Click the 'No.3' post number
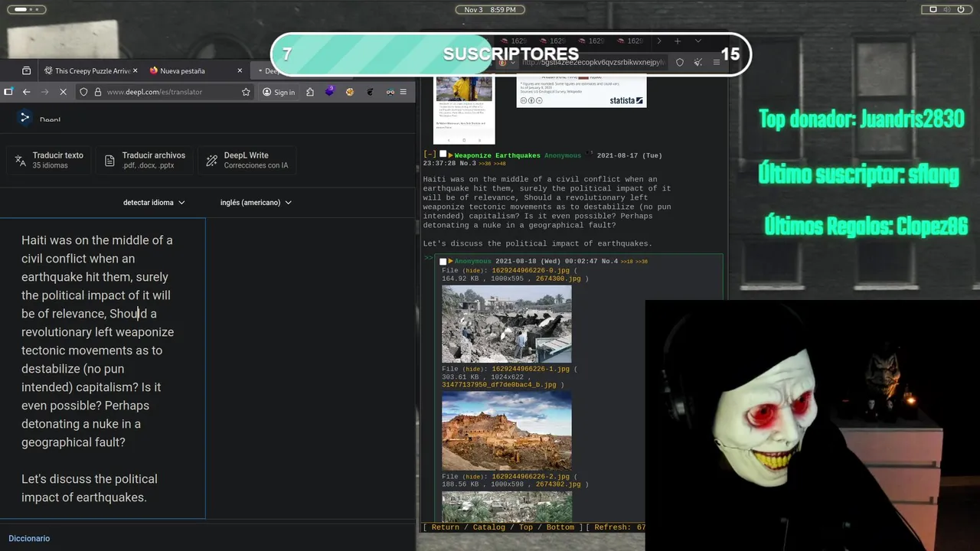This screenshot has height=551, width=980. pyautogui.click(x=468, y=163)
